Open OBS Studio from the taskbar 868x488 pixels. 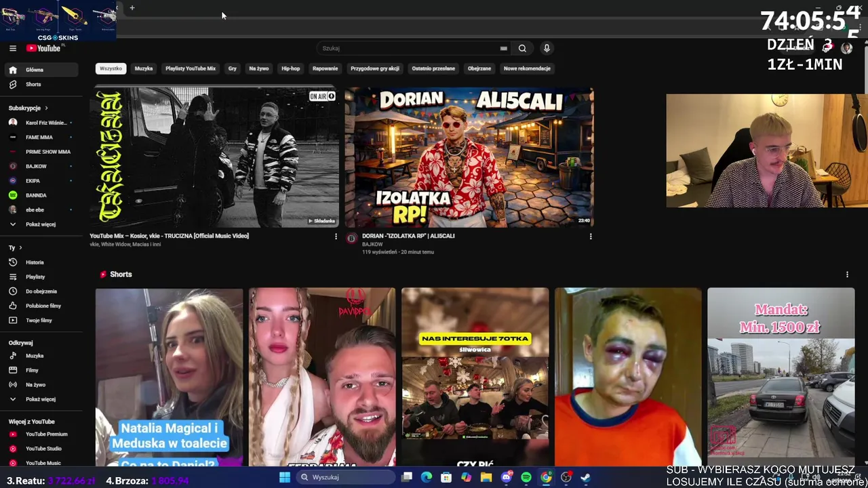[x=566, y=477]
